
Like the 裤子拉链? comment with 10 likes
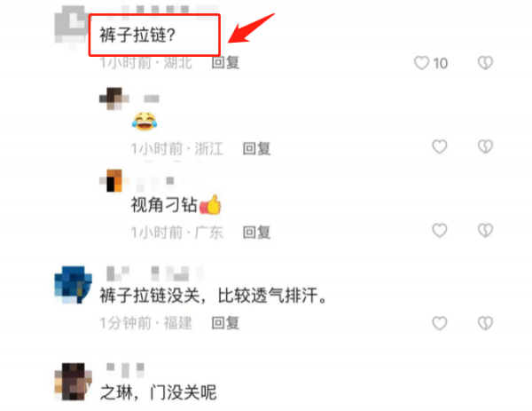click(422, 63)
